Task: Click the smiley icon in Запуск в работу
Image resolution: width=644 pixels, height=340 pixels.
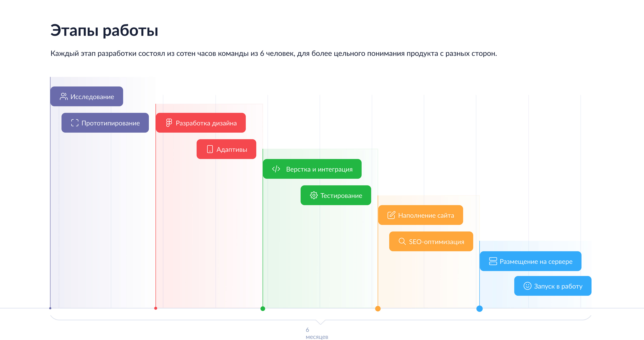Action: pos(527,286)
